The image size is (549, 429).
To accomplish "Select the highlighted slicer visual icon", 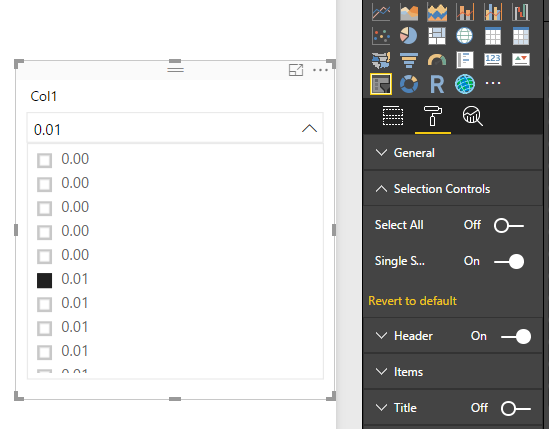I will 381,84.
